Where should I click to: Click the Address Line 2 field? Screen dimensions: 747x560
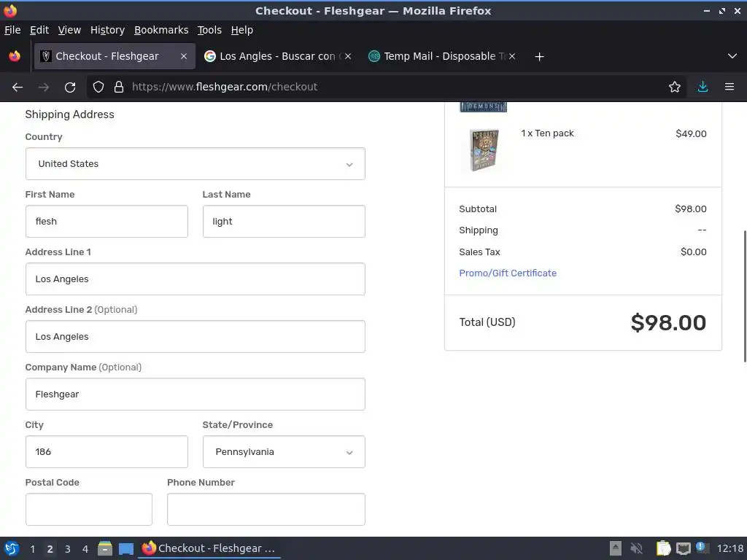coord(196,337)
